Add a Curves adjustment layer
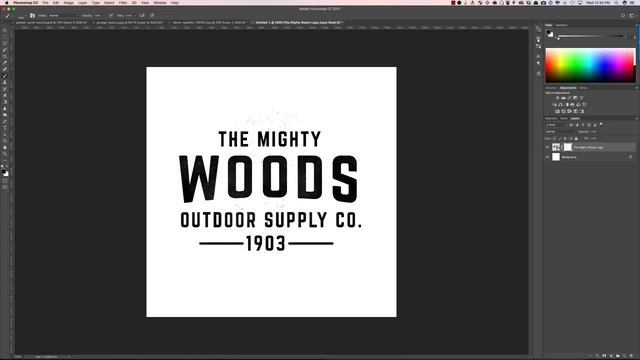The image size is (640, 360). click(x=569, y=98)
